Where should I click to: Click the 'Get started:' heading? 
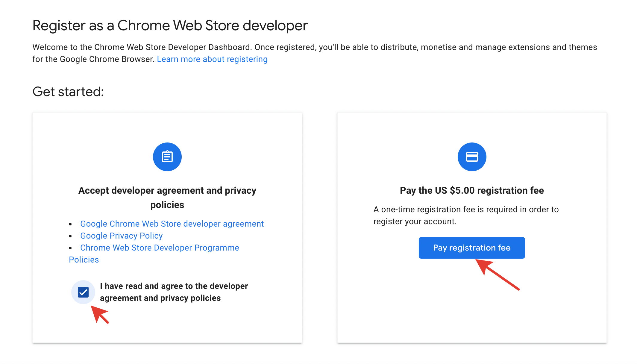click(68, 92)
